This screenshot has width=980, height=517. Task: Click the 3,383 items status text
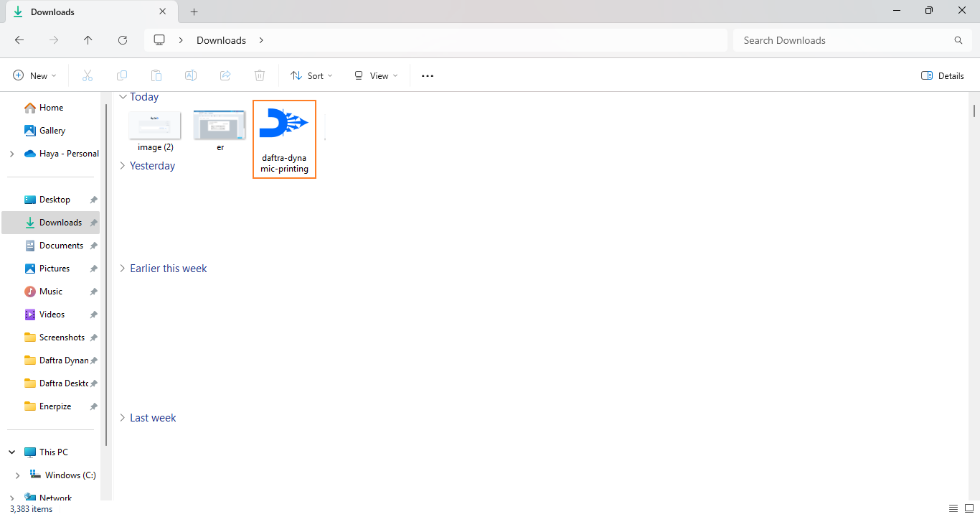(x=31, y=509)
